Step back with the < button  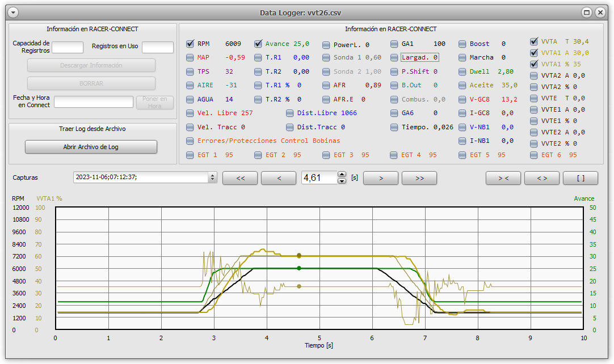279,178
